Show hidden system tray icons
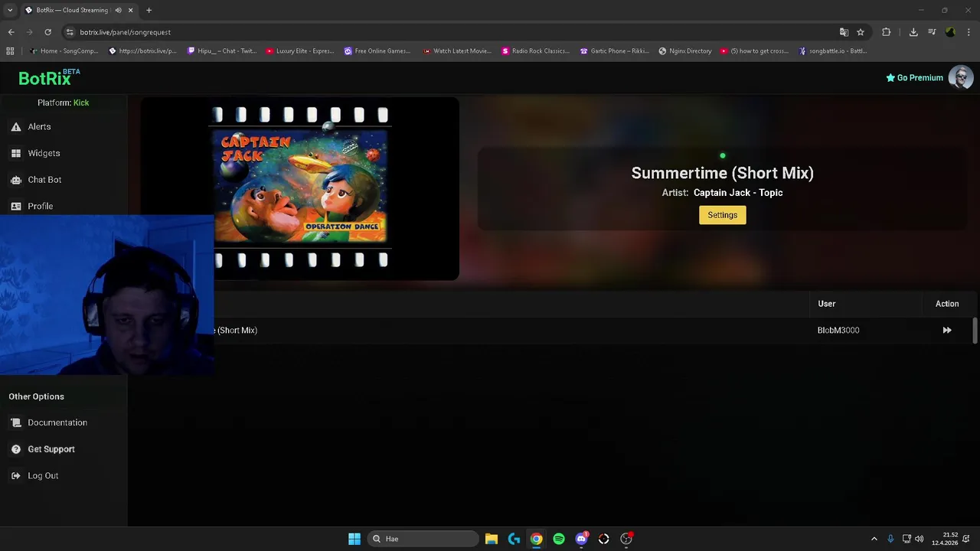Viewport: 980px width, 551px height. tap(874, 539)
